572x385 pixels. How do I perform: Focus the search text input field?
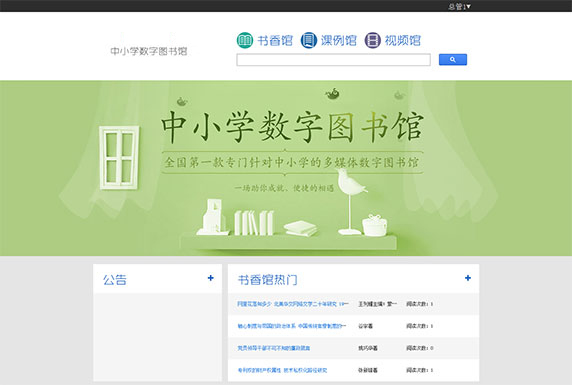(x=333, y=60)
